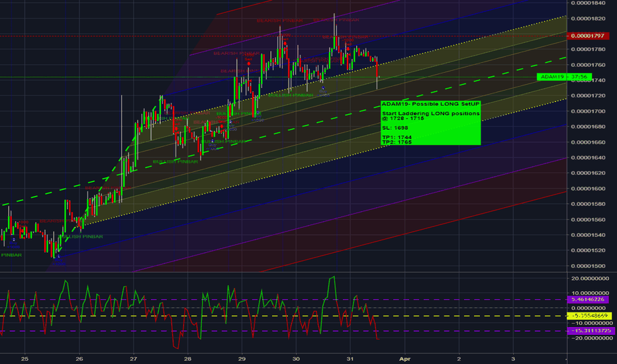
Task: Click the 0.00001780 price axis label
Action: pos(588,49)
